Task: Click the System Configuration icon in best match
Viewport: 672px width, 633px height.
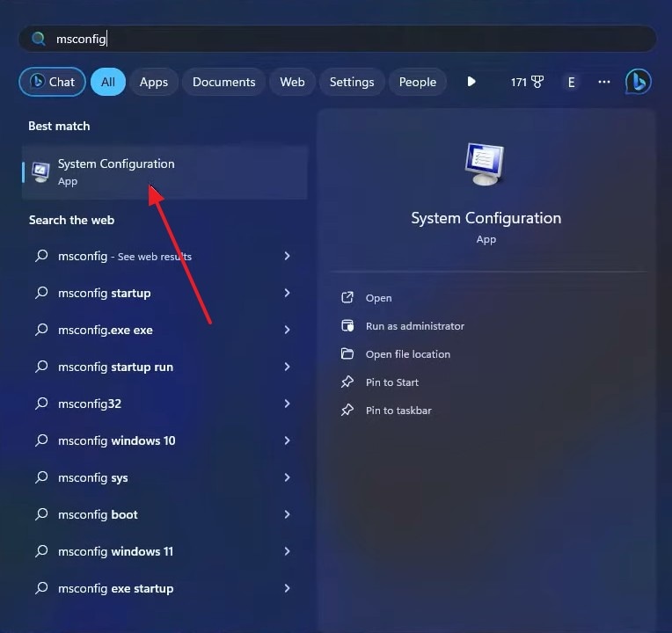Action: (40, 172)
